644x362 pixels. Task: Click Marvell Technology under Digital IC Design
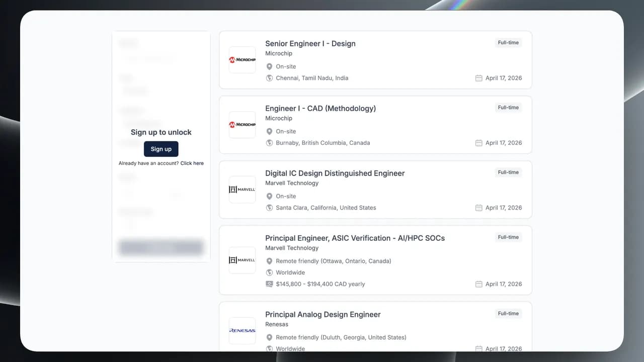click(x=292, y=183)
